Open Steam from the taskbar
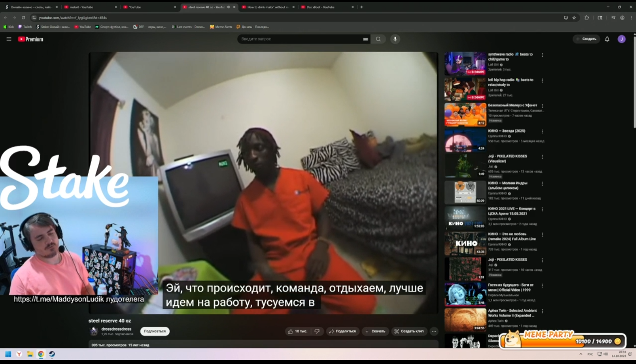This screenshot has height=364, width=636. [x=52, y=354]
